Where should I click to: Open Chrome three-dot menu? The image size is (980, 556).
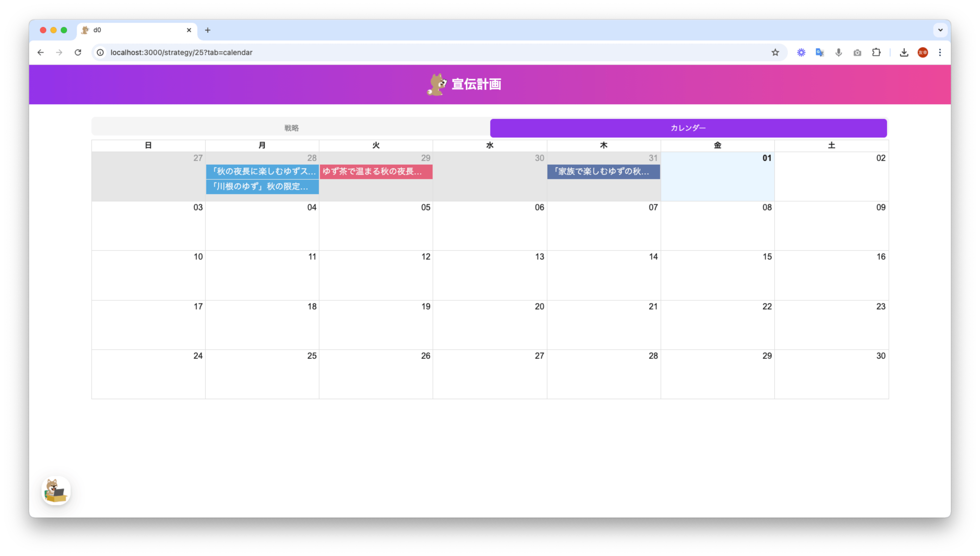click(x=940, y=52)
